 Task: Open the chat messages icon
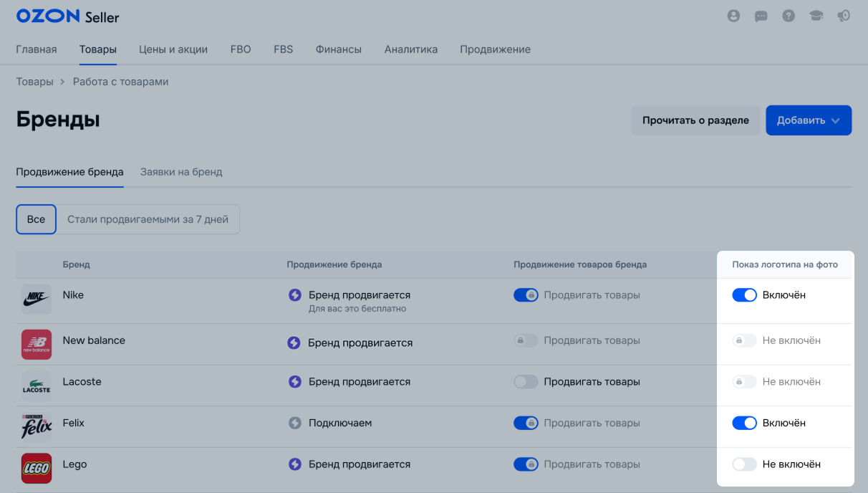pos(761,16)
